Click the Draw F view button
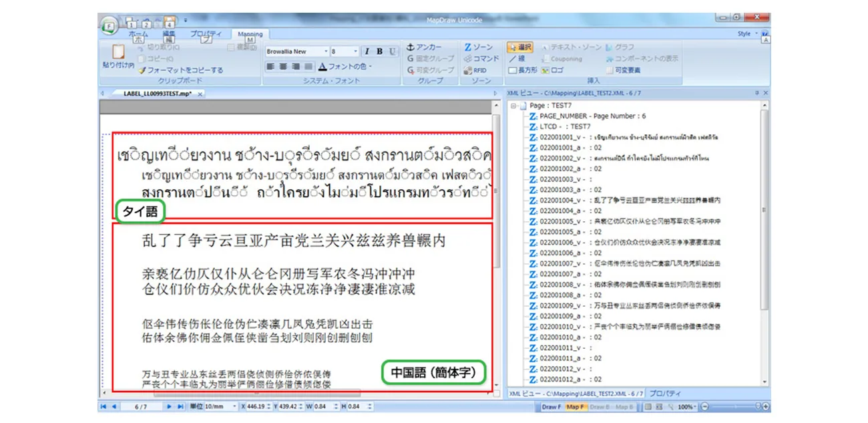 pyautogui.click(x=551, y=406)
